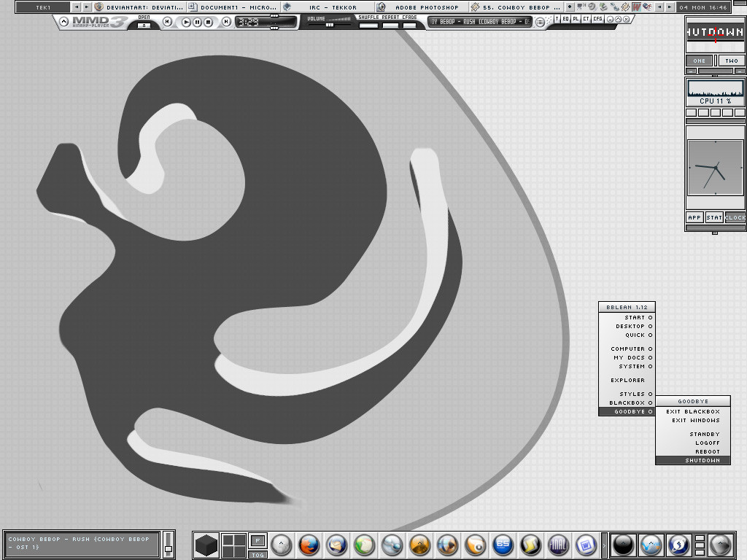Image resolution: width=747 pixels, height=560 pixels.
Task: Click the Final dock icon
Action: (x=558, y=545)
